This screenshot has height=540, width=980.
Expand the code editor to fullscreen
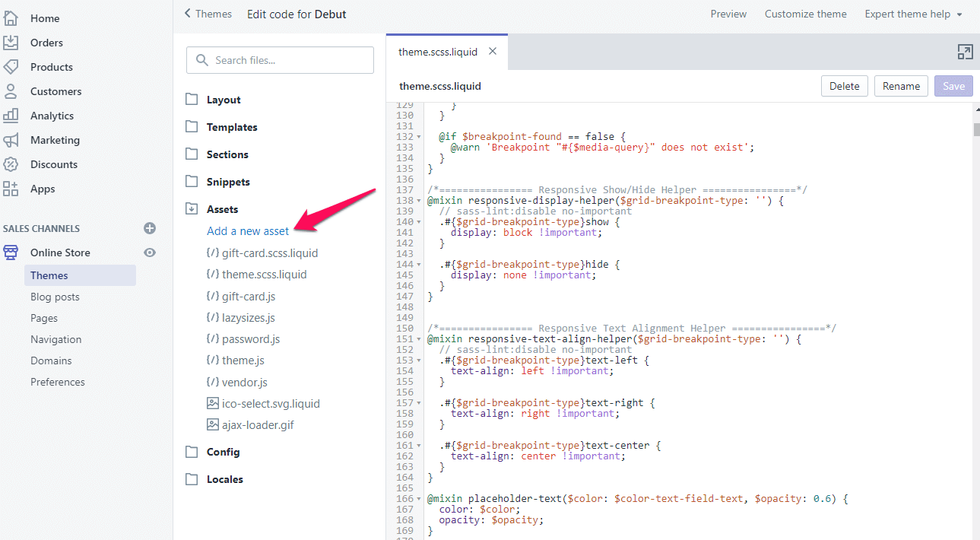pyautogui.click(x=965, y=52)
